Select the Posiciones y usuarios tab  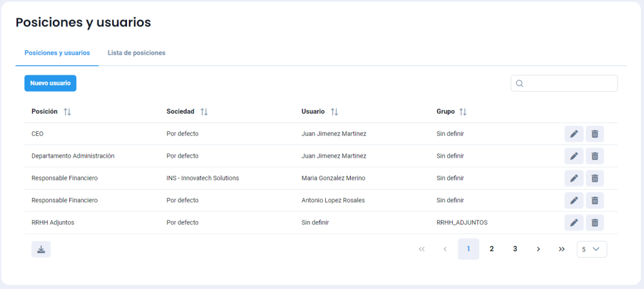pyautogui.click(x=57, y=53)
